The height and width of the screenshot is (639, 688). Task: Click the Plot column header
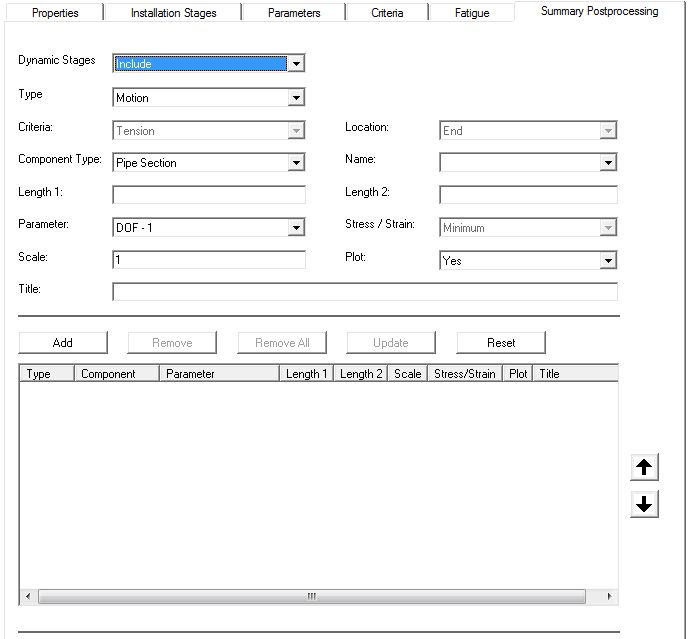[518, 374]
